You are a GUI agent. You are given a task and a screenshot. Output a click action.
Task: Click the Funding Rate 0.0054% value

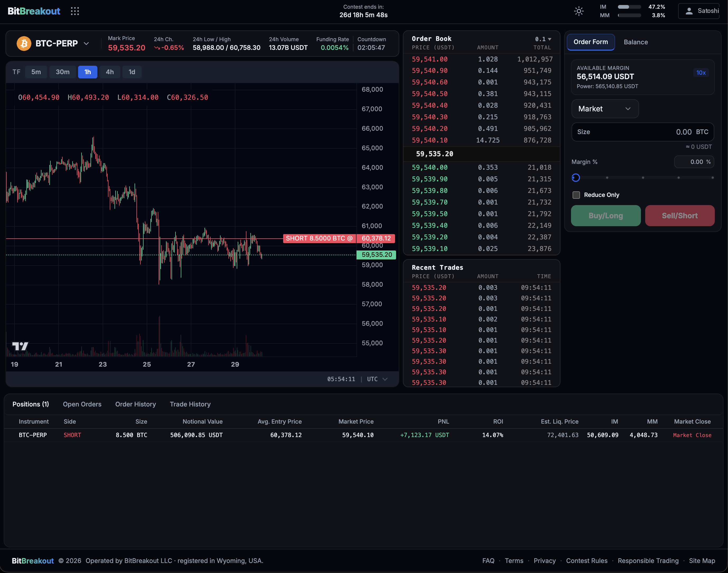[x=335, y=48]
